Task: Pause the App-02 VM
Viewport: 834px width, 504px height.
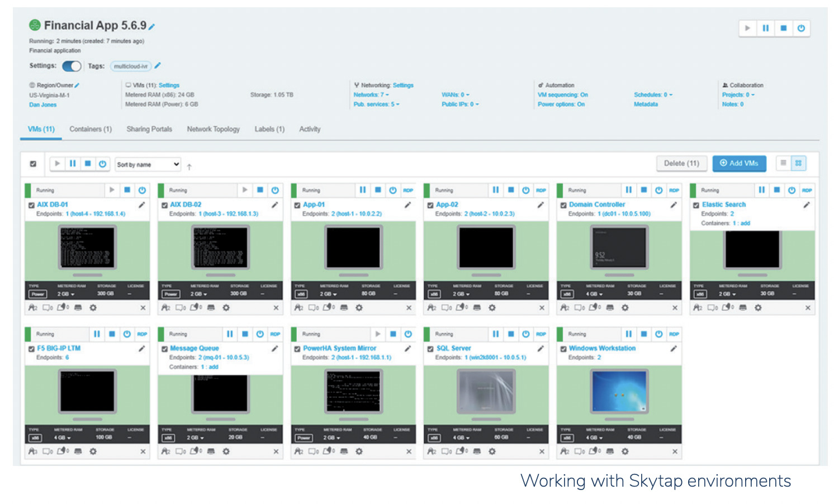Action: click(496, 190)
